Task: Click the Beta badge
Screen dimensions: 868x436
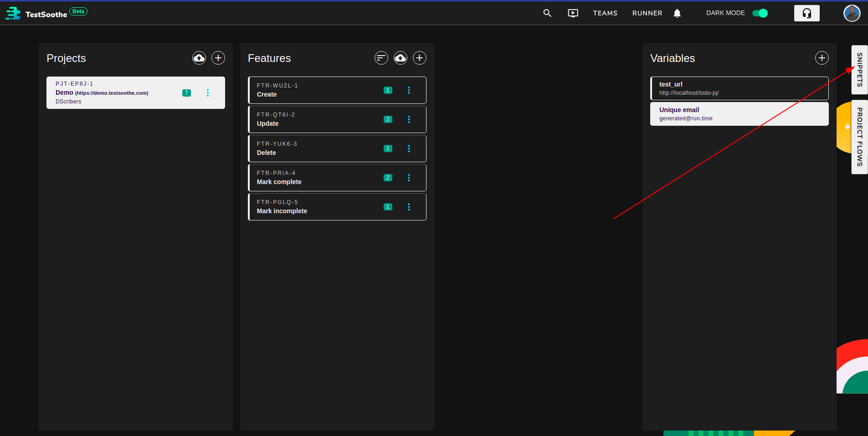Action: click(78, 11)
